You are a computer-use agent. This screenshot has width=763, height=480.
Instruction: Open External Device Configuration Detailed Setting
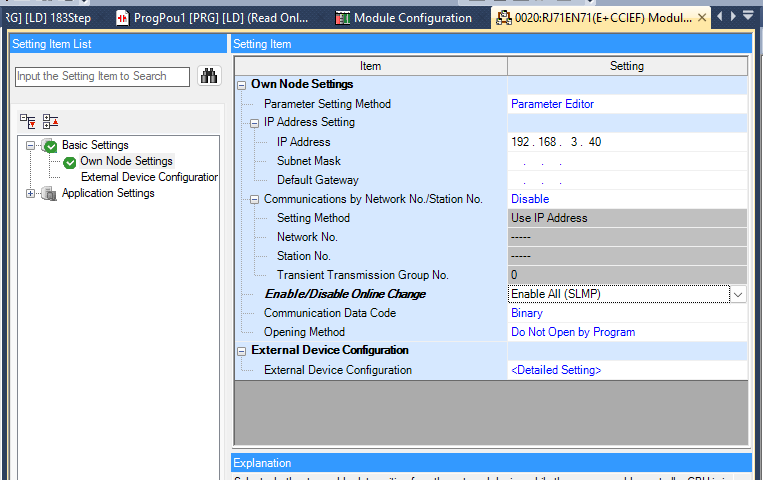(x=555, y=370)
